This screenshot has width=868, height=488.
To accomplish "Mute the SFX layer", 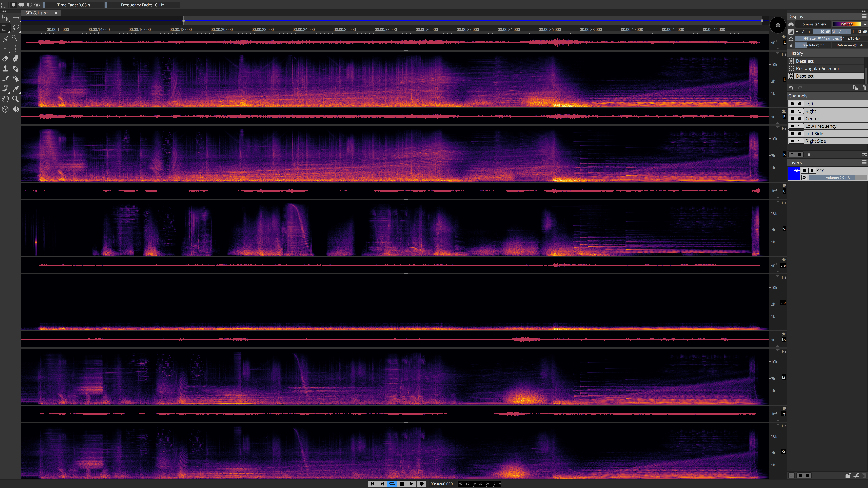I will 805,171.
